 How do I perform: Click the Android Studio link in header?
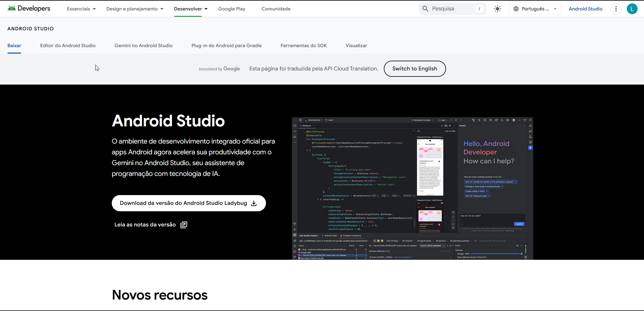coord(585,9)
